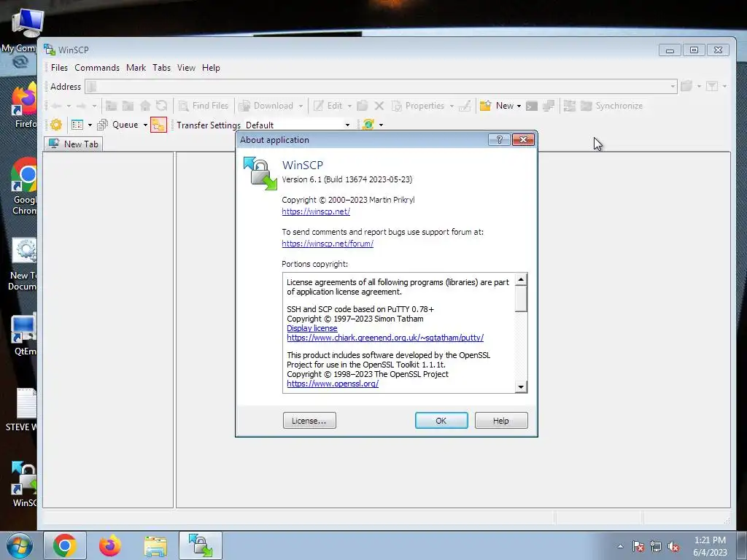Click the Download toolbar button
The image size is (747, 560).
[x=266, y=106]
